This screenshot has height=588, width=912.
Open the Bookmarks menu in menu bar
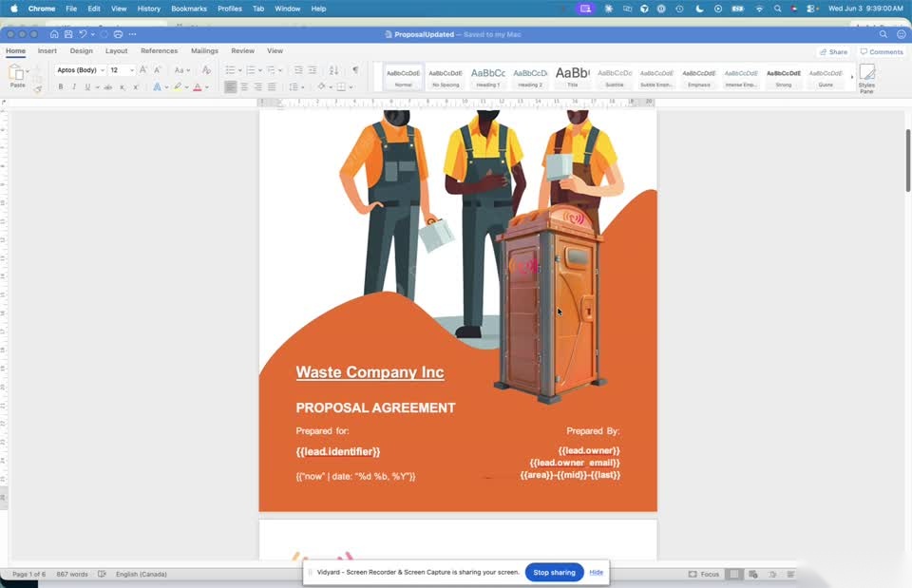(188, 9)
